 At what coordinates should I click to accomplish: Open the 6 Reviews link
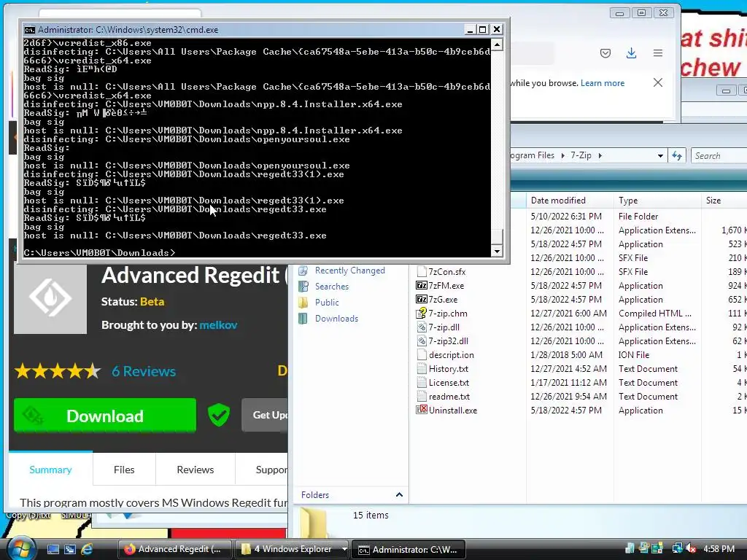(144, 371)
